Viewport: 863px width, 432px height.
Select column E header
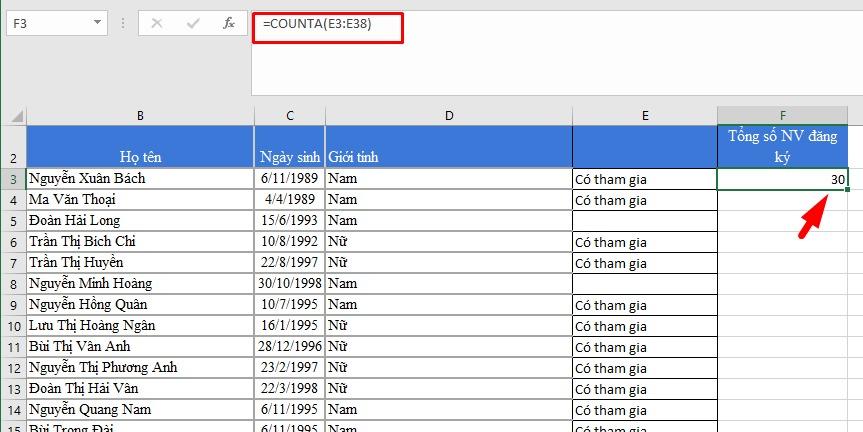[x=645, y=116]
